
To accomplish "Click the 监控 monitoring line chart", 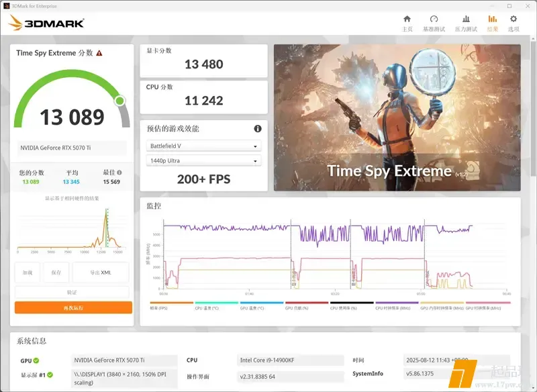I will pyautogui.click(x=328, y=256).
